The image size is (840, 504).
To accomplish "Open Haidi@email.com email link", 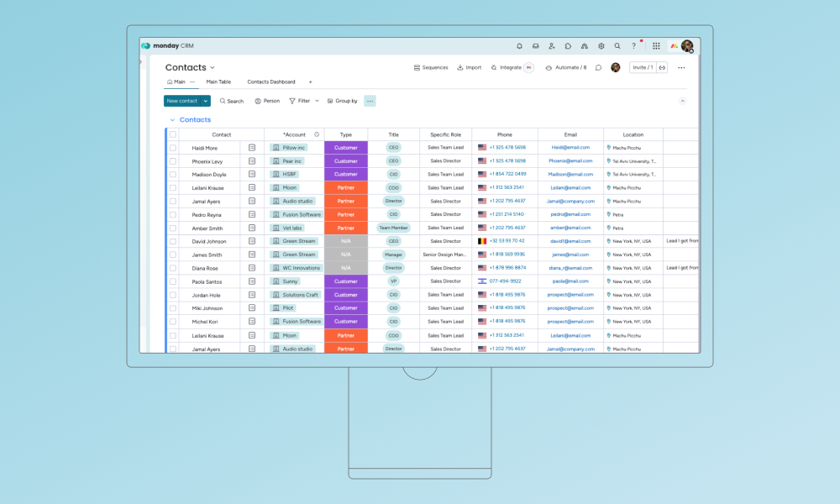I will pos(570,147).
